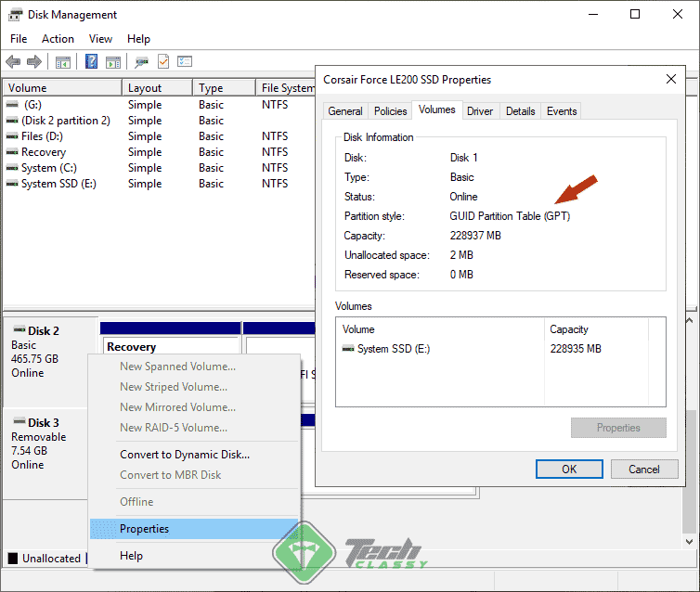Click the Rescan Disks toolbar icon
Viewport: 700px width, 592px height.
[x=141, y=62]
